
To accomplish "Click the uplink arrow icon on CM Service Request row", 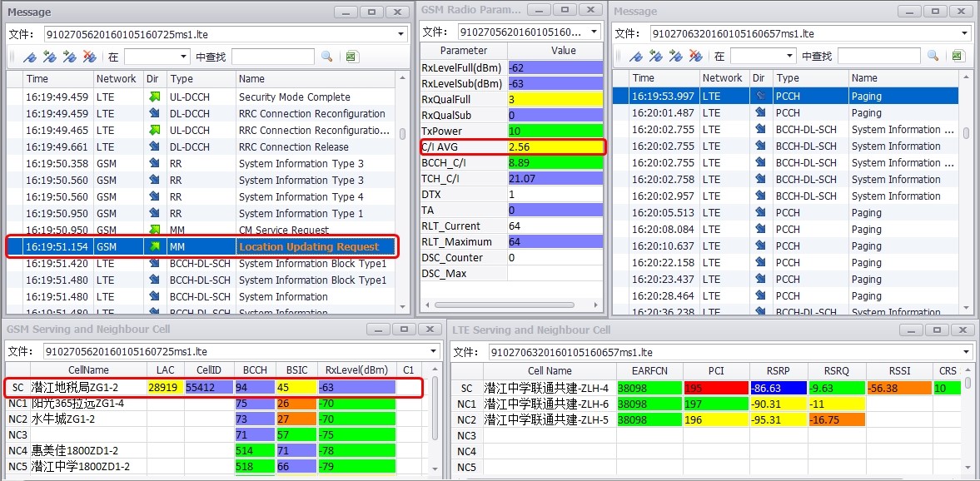I will 153,230.
